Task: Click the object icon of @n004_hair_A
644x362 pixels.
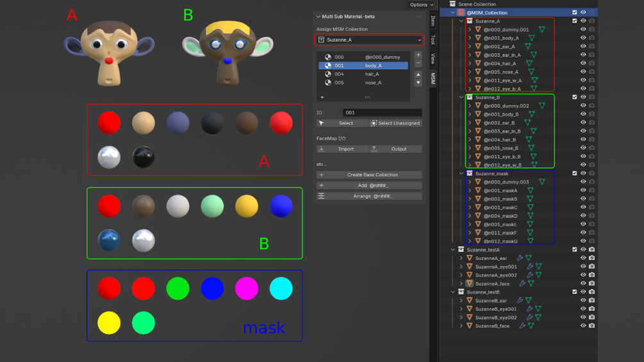Action: pos(478,63)
